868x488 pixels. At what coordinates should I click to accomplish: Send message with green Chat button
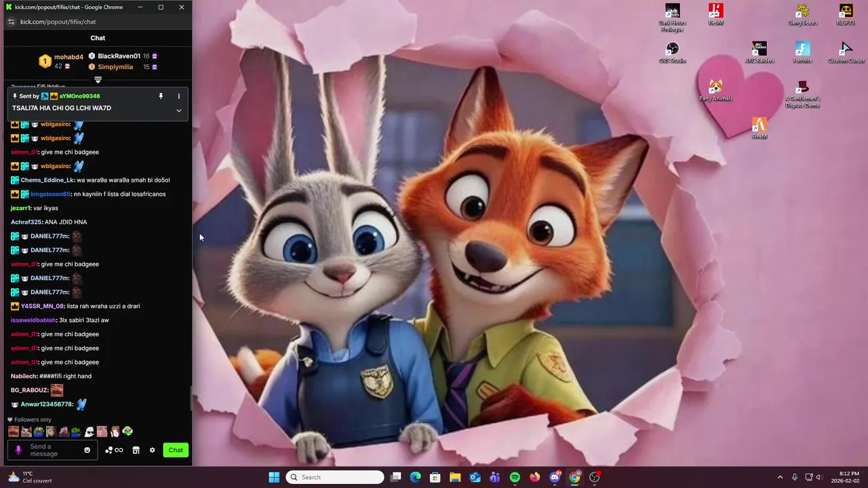(x=176, y=450)
